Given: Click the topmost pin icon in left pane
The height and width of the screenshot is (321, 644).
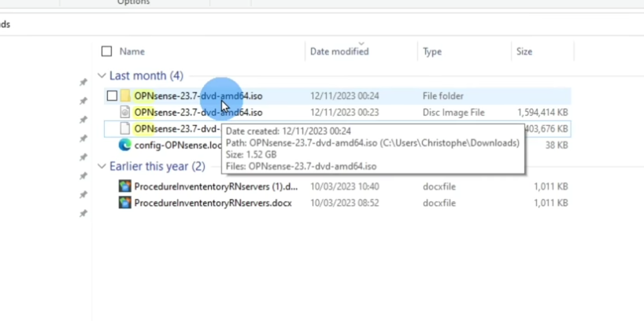Looking at the screenshot, I should pos(83,83).
